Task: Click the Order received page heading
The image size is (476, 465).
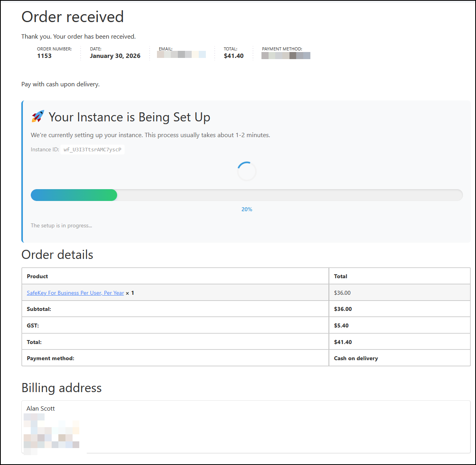Action: click(x=73, y=17)
